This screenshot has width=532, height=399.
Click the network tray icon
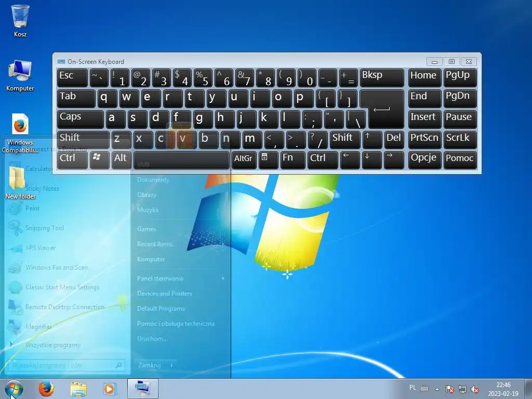tap(462, 389)
